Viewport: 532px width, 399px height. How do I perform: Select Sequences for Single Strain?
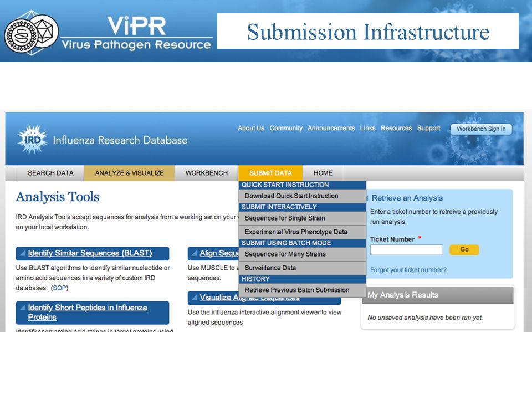point(303,218)
